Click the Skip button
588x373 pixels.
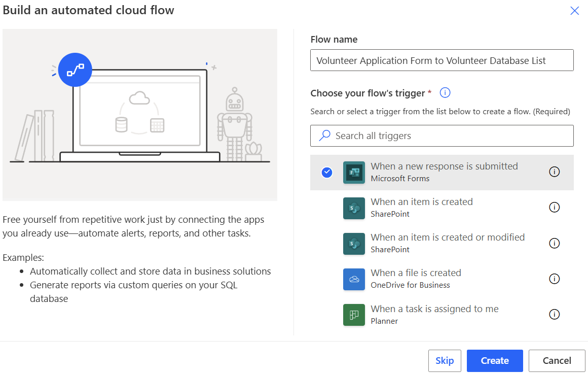445,360
